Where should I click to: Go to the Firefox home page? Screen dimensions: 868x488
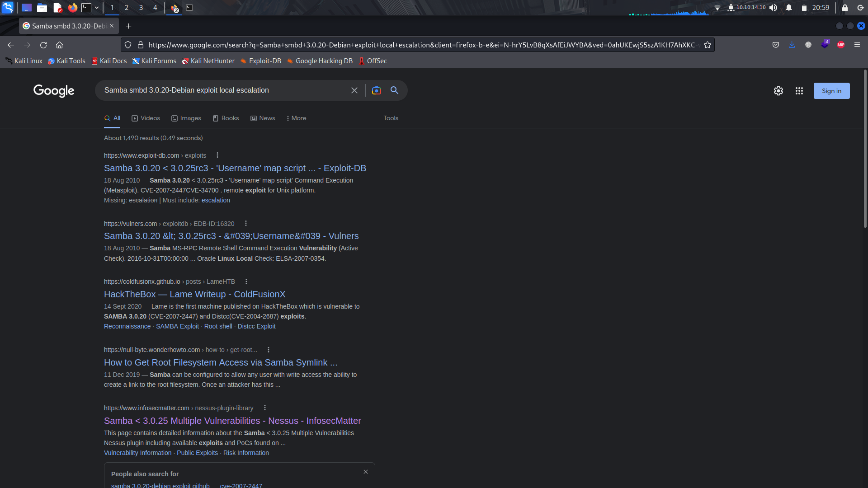pyautogui.click(x=59, y=45)
